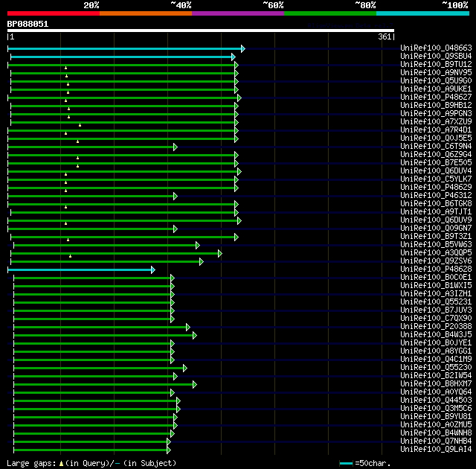Image resolution: width=476 pixels, height=469 pixels.
Task: Select the UniRef100_A9PGN3 label
Action: pyautogui.click(x=436, y=113)
